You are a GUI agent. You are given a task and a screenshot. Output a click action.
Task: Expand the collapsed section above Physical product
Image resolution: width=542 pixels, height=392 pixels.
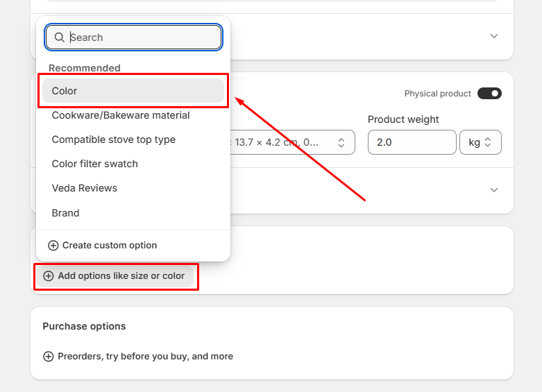(x=493, y=36)
